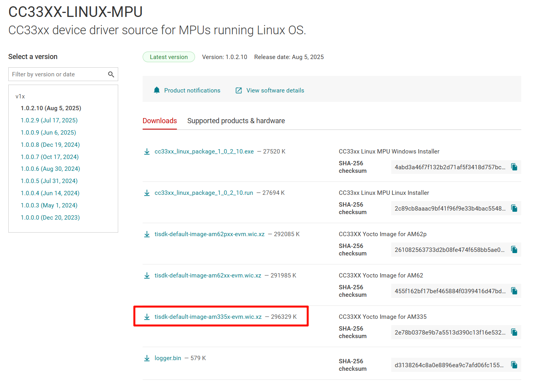Click 'CC33XX Yocto Image for AM62p' description
Image resolution: width=537 pixels, height=392 pixels.
(x=383, y=234)
